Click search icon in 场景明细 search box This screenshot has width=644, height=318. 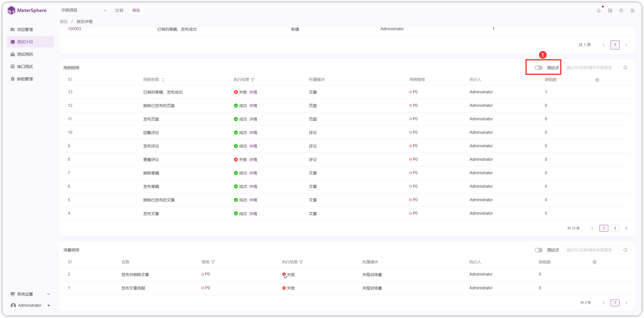pyautogui.click(x=625, y=250)
